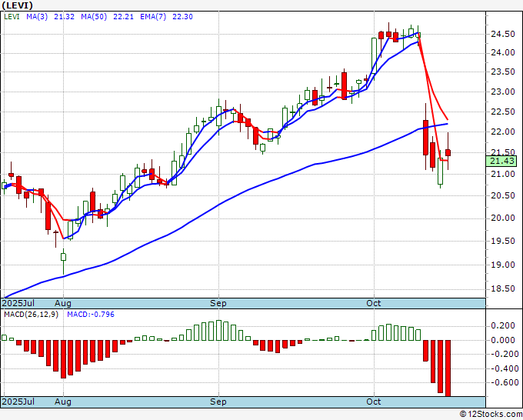
Task: Click the 19.50 price axis label
Action: (x=503, y=241)
